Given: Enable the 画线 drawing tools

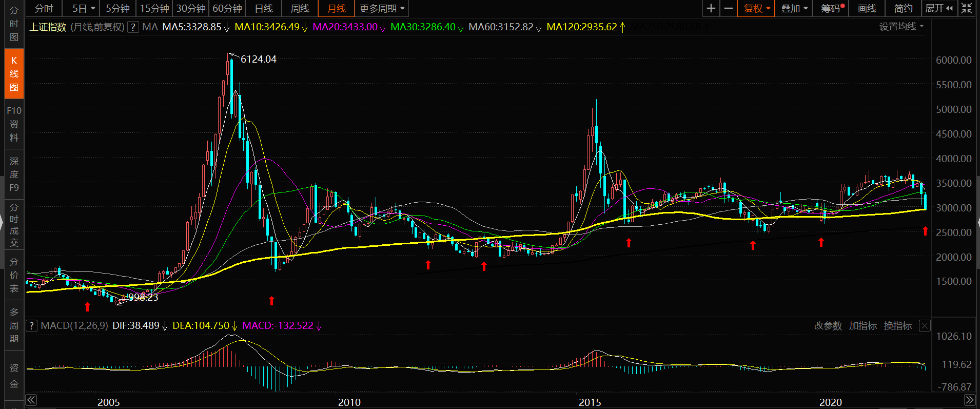Looking at the screenshot, I should 867,8.
